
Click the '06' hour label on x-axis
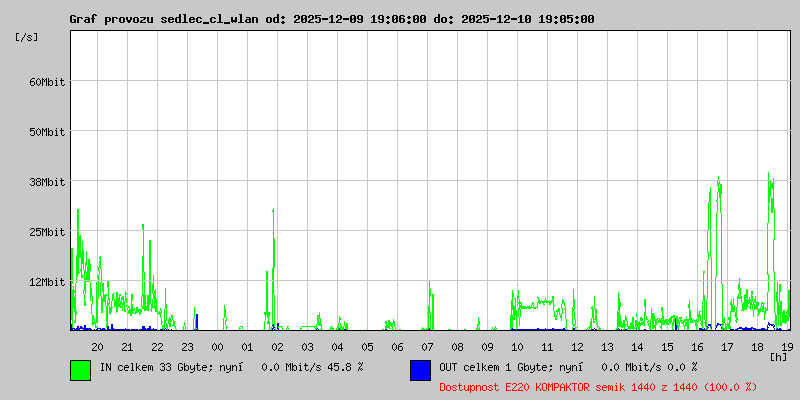click(397, 347)
